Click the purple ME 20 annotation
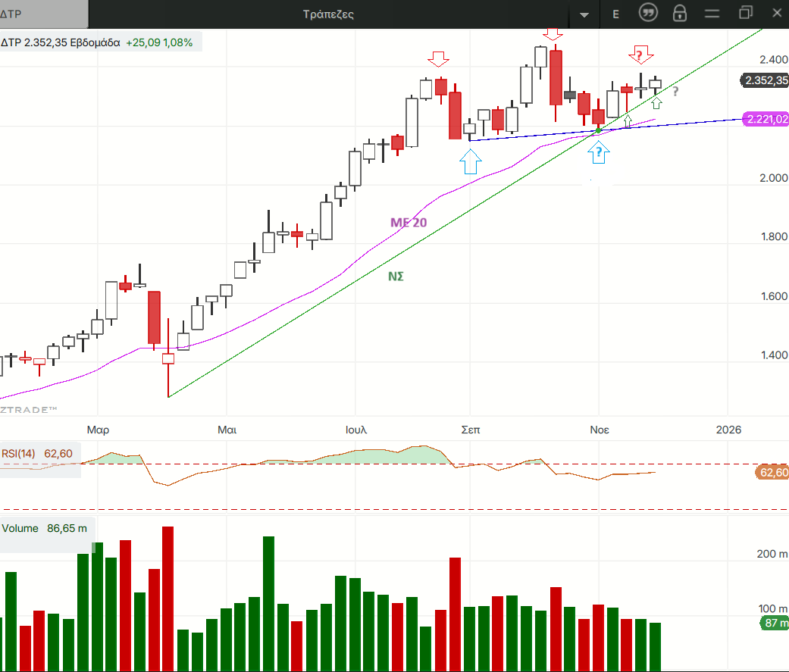The width and height of the screenshot is (789, 672). pos(409,222)
